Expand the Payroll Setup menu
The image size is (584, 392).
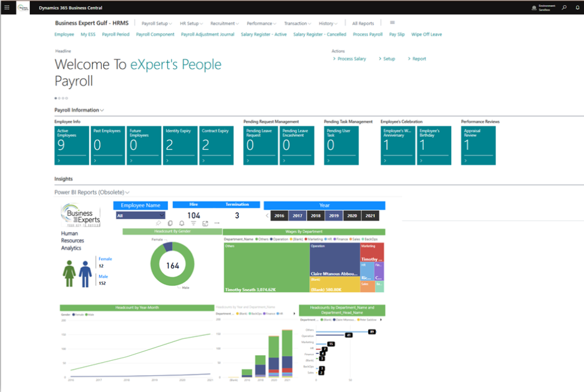pos(157,24)
